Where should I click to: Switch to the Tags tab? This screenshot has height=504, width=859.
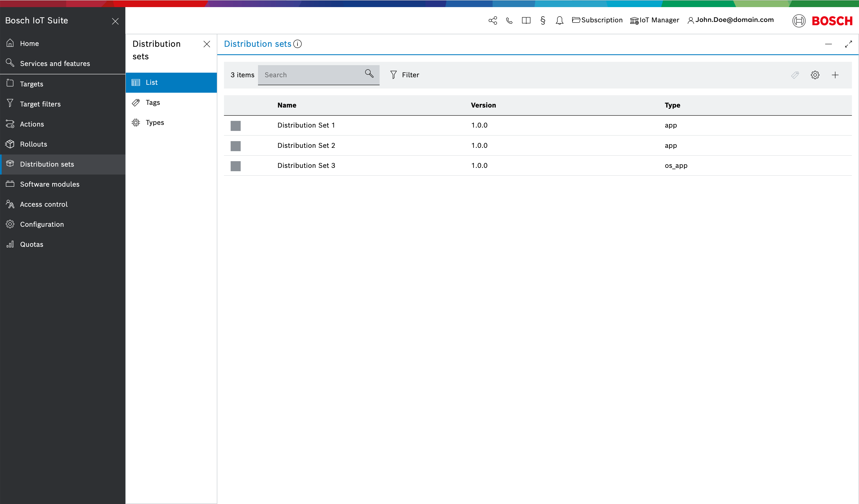(x=153, y=103)
